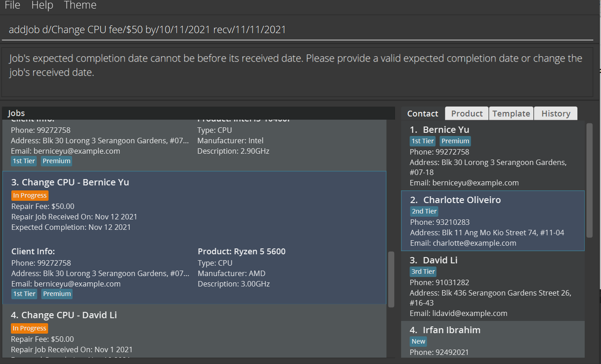Open the File menu
This screenshot has height=364, width=601.
click(x=12, y=5)
